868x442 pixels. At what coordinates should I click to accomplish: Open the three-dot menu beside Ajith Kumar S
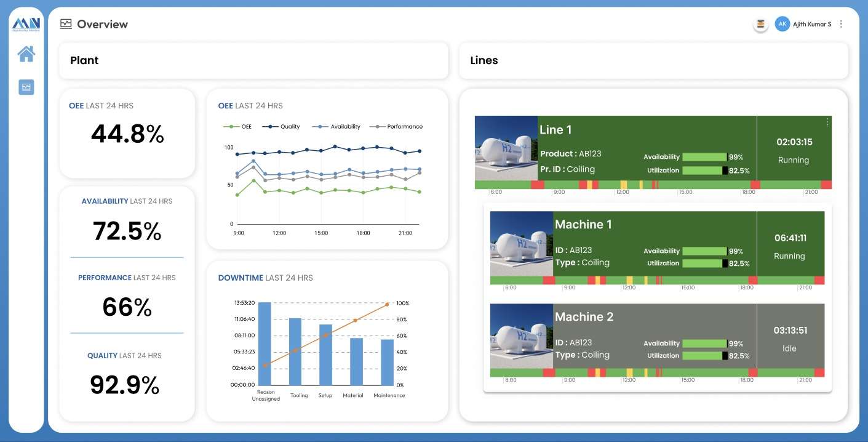(841, 24)
